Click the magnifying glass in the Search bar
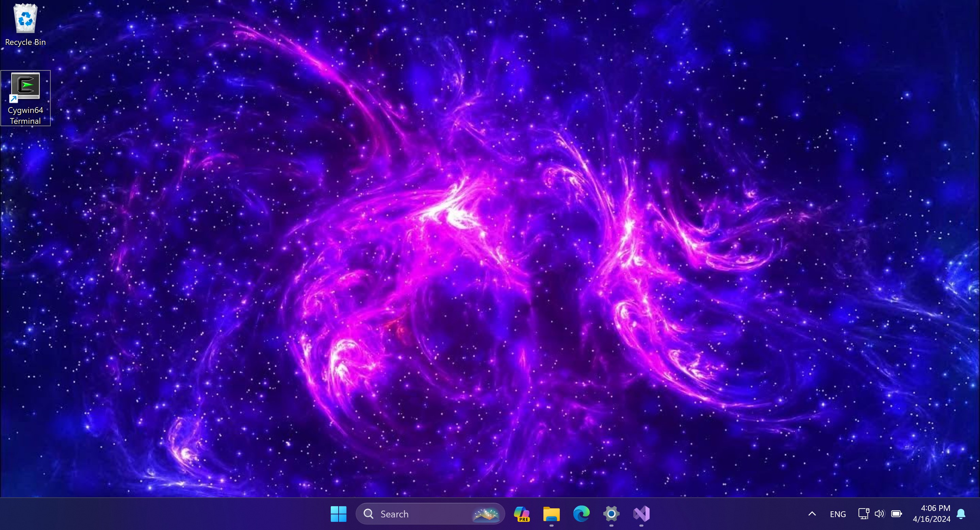The height and width of the screenshot is (530, 980). coord(368,514)
